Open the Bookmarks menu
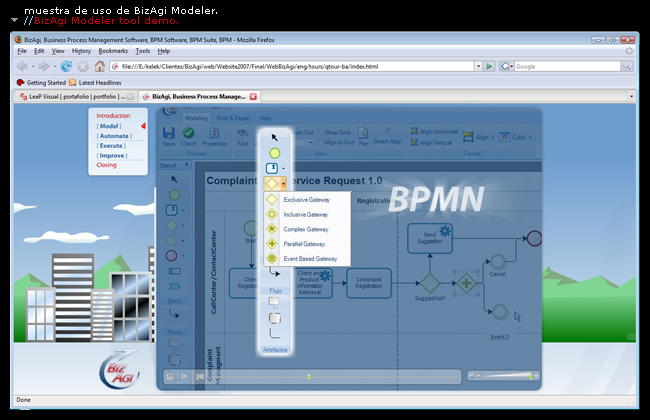The image size is (650, 420). (x=113, y=50)
